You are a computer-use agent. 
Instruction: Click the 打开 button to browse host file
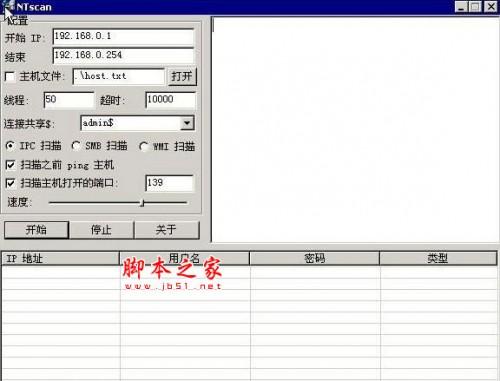click(182, 77)
